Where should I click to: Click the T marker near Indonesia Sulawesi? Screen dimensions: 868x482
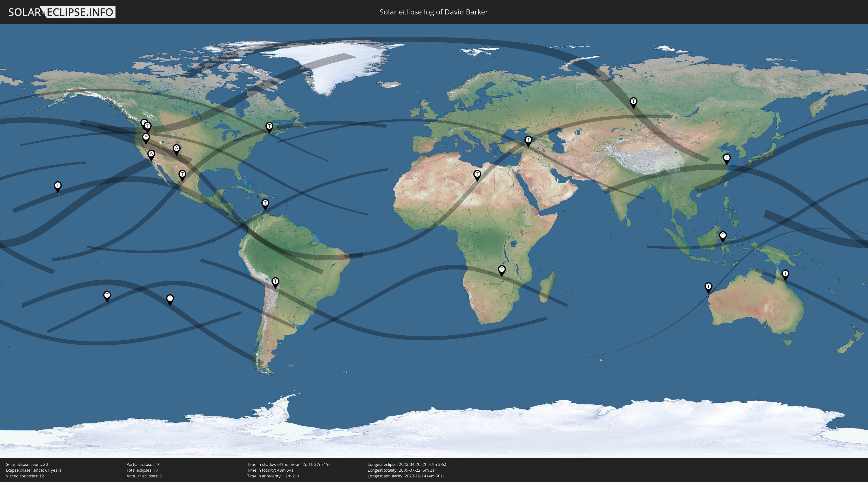click(723, 236)
